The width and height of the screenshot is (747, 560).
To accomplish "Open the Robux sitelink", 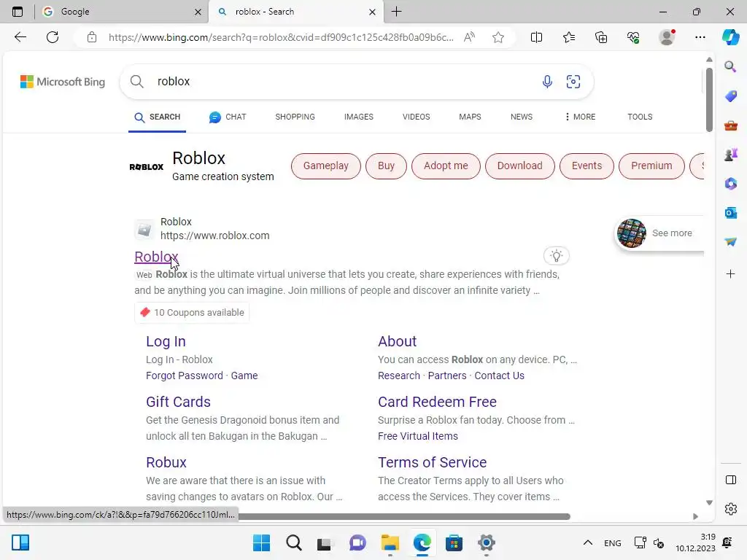I will [166, 462].
